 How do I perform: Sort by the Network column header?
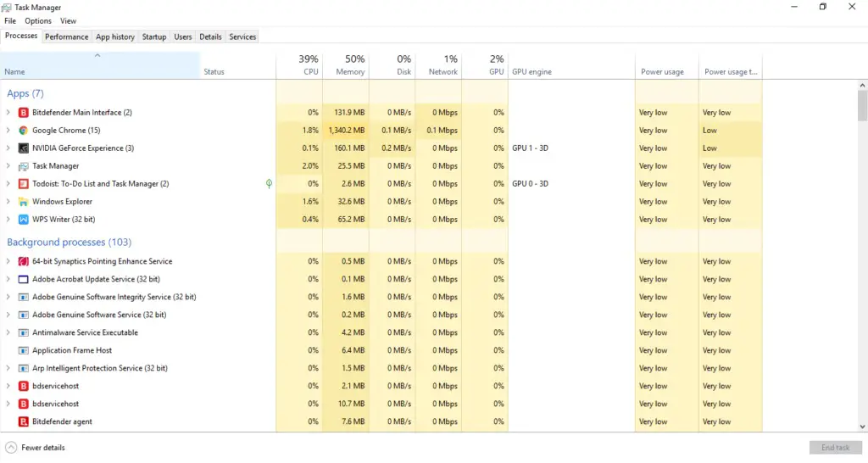click(x=438, y=65)
